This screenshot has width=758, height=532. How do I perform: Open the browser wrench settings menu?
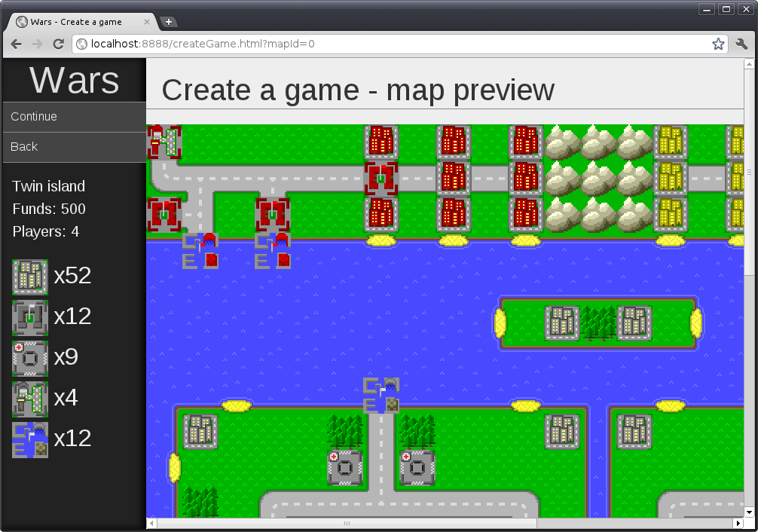click(x=741, y=44)
